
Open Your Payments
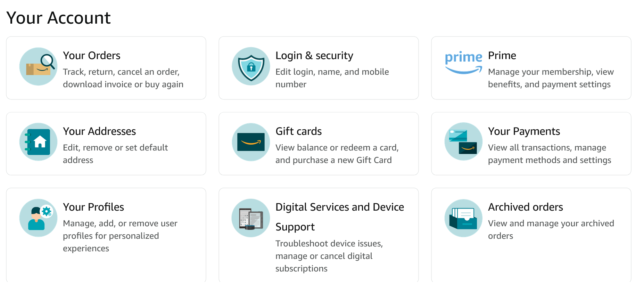[x=524, y=131]
